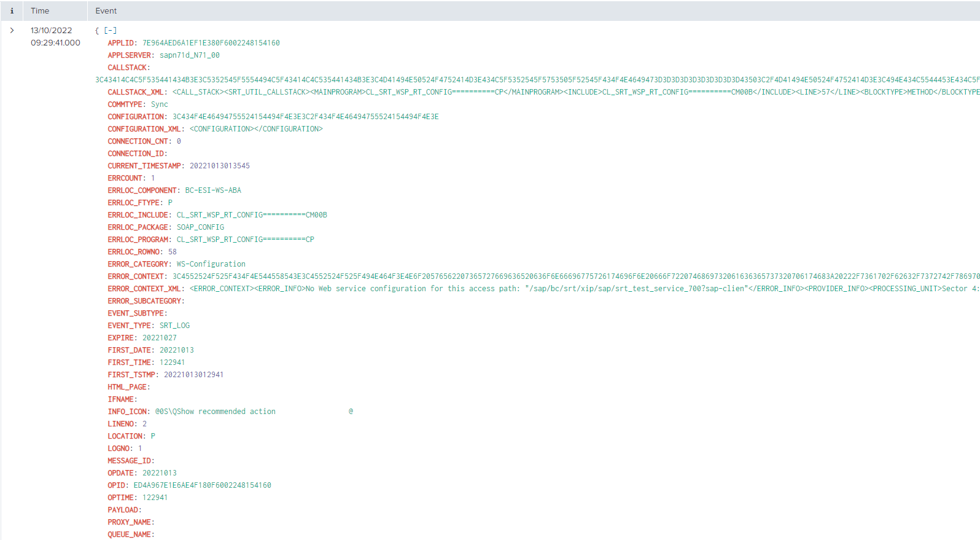Click the ERRLOC_ROWNO value 58
This screenshot has height=540, width=980.
tap(172, 252)
